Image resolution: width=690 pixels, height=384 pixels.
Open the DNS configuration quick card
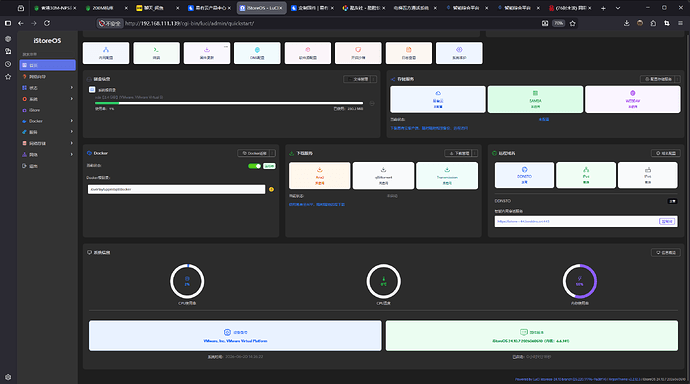(x=257, y=53)
